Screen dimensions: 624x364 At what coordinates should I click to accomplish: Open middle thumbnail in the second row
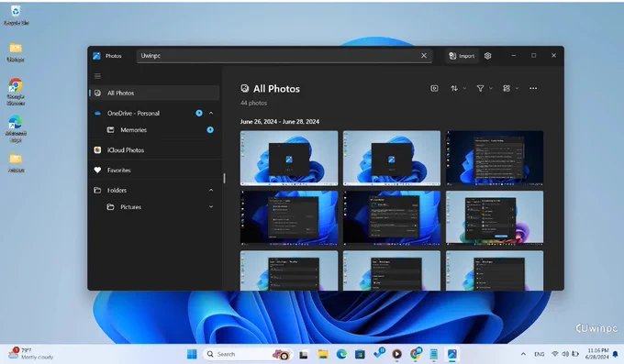click(x=392, y=218)
